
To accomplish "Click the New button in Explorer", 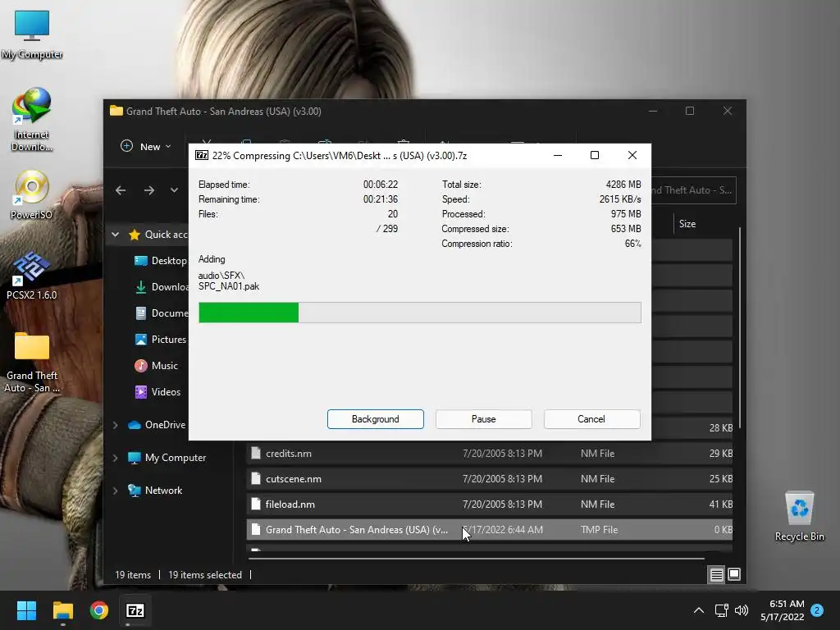I will (x=146, y=146).
